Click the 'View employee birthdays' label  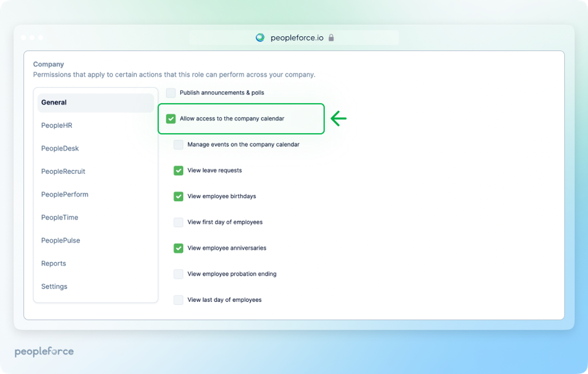pos(222,196)
